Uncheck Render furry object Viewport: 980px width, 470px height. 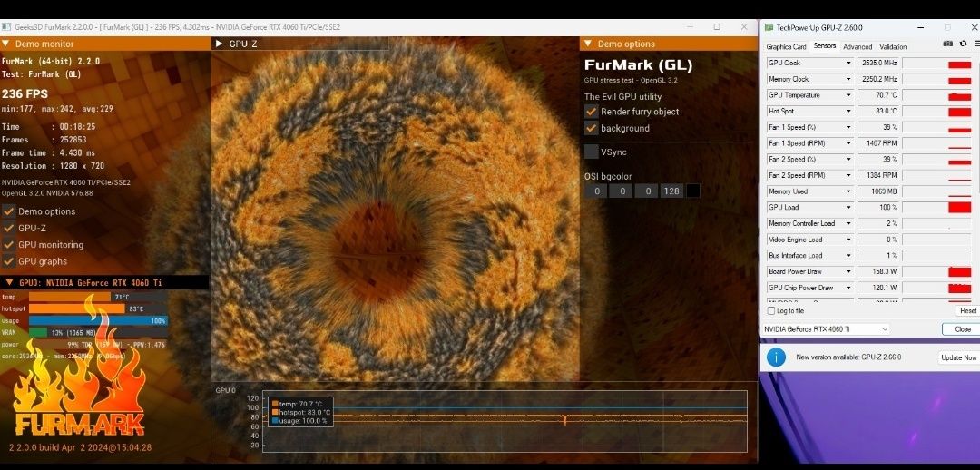pyautogui.click(x=591, y=112)
